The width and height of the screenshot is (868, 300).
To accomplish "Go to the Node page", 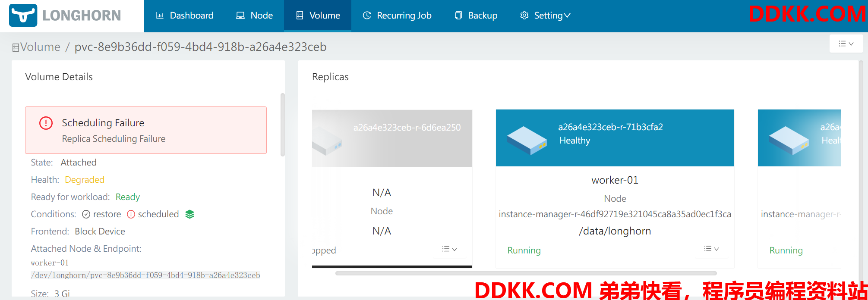I will click(x=254, y=16).
